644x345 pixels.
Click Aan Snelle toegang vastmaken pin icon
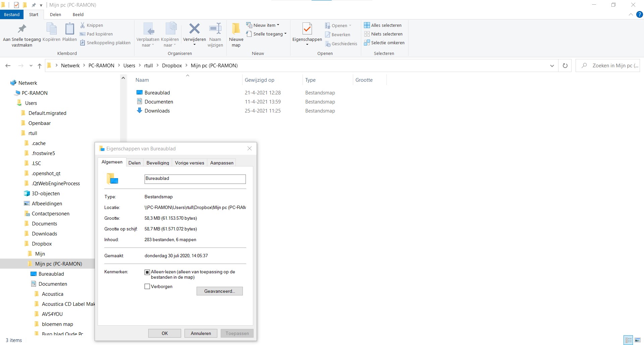(x=22, y=29)
